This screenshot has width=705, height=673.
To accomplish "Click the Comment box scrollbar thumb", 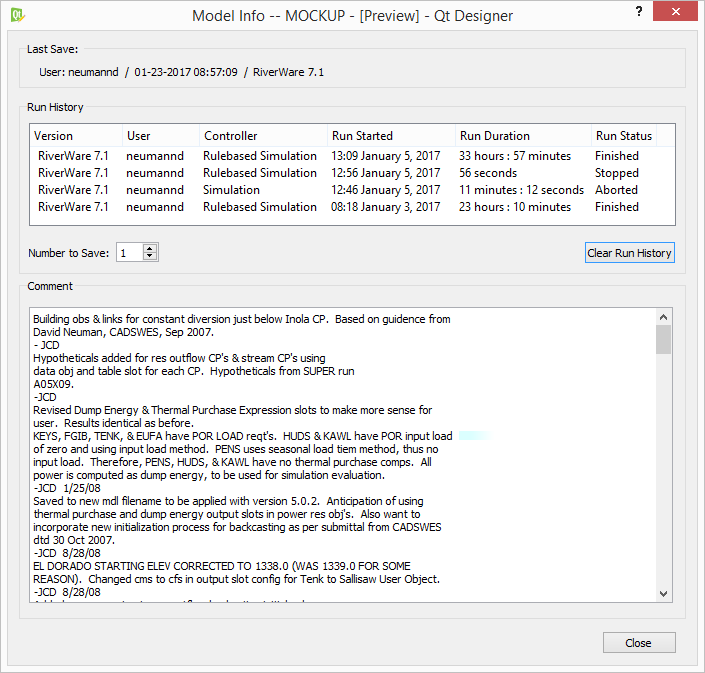I will 663,339.
